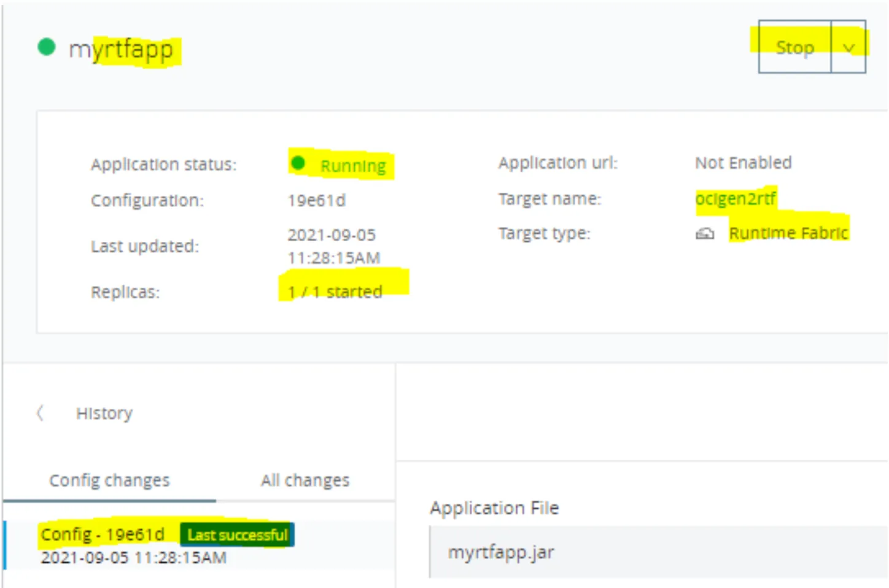Click the Application url label
The width and height of the screenshot is (889, 588).
click(x=557, y=163)
